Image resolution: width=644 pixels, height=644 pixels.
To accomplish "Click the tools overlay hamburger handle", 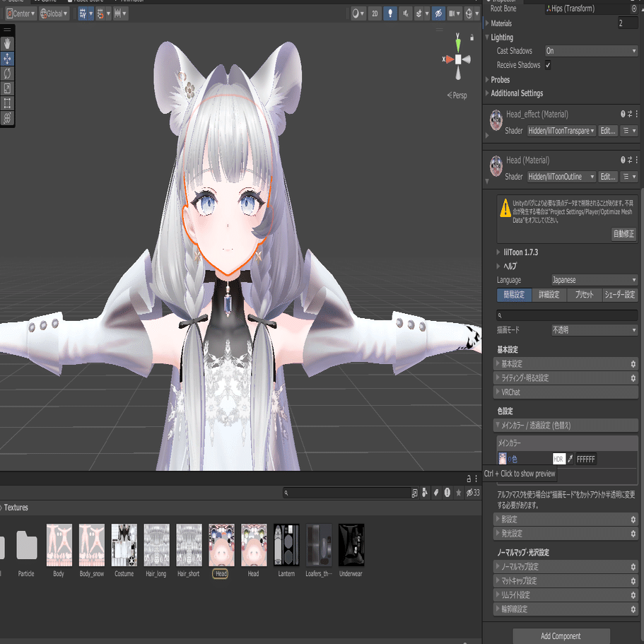I will pyautogui.click(x=7, y=30).
